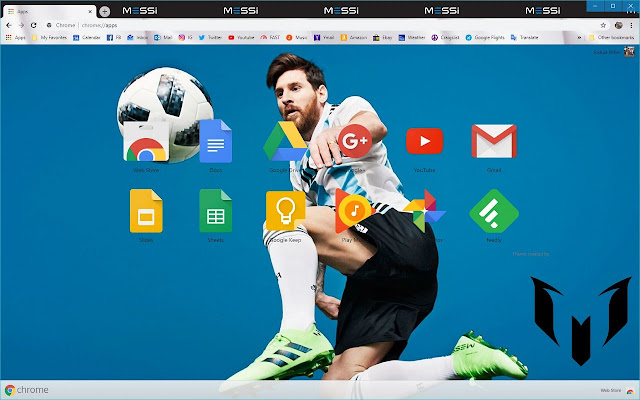Open the Youtube bookmark in the bar
This screenshot has height=400, width=640.
241,38
